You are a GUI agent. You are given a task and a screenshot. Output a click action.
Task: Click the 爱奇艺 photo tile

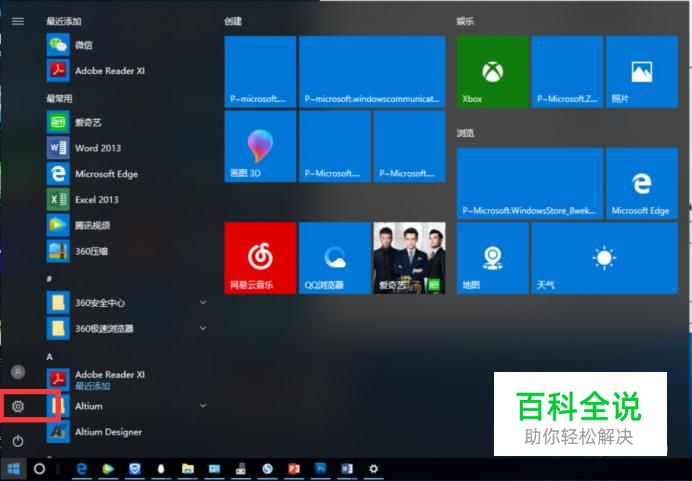pyautogui.click(x=410, y=258)
